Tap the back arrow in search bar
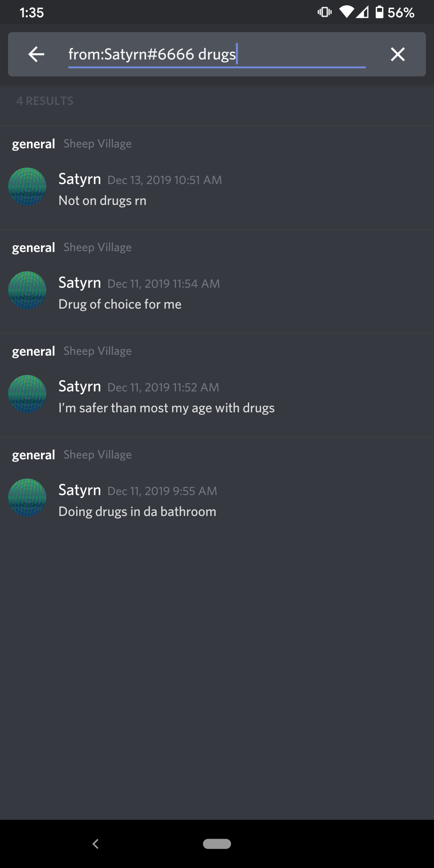 pos(36,54)
